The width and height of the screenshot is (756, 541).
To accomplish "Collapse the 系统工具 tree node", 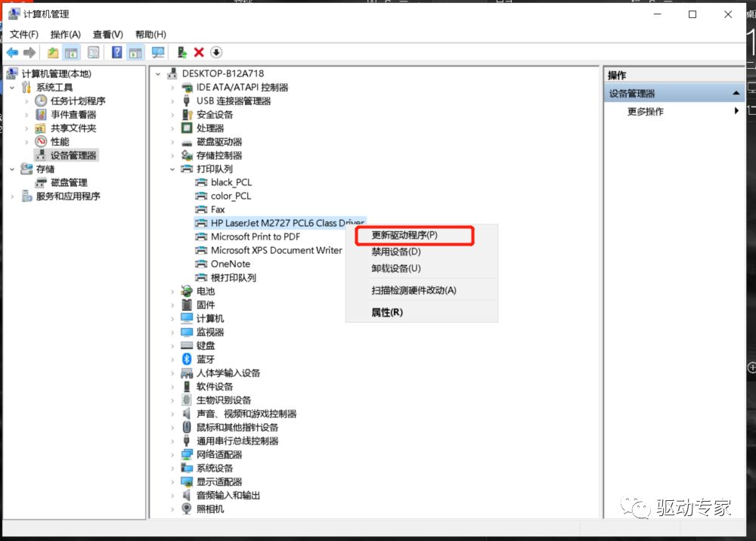I will pos(13,88).
